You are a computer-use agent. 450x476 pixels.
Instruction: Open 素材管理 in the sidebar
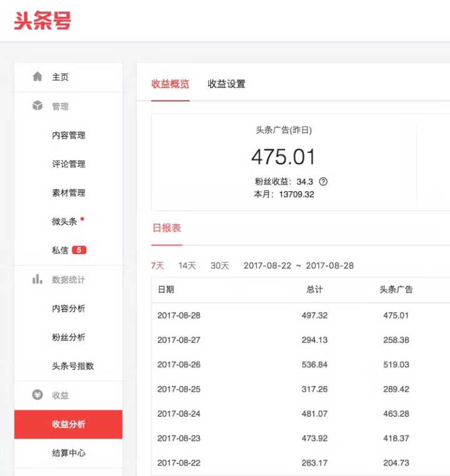[x=68, y=193]
